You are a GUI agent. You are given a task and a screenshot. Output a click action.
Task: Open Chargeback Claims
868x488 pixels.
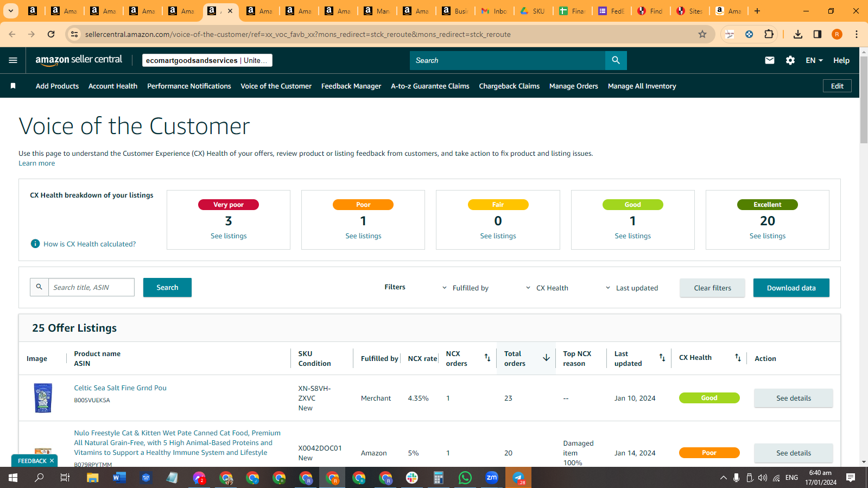(x=509, y=86)
